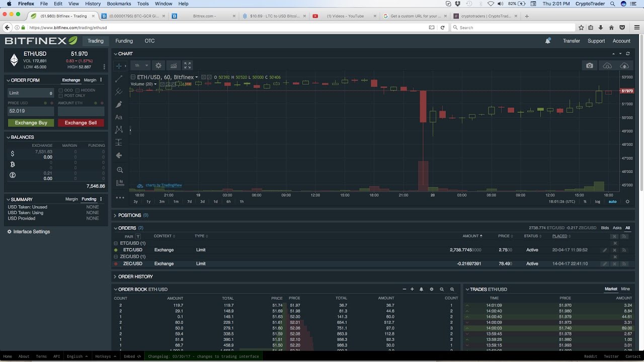Open more drawing tools ellipsis
The height and width of the screenshot is (362, 644).
click(x=119, y=198)
